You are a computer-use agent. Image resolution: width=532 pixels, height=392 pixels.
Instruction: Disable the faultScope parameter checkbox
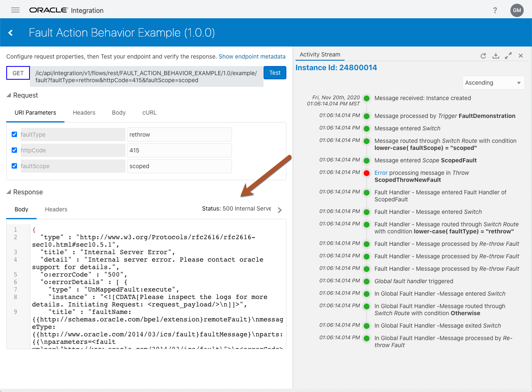click(15, 166)
